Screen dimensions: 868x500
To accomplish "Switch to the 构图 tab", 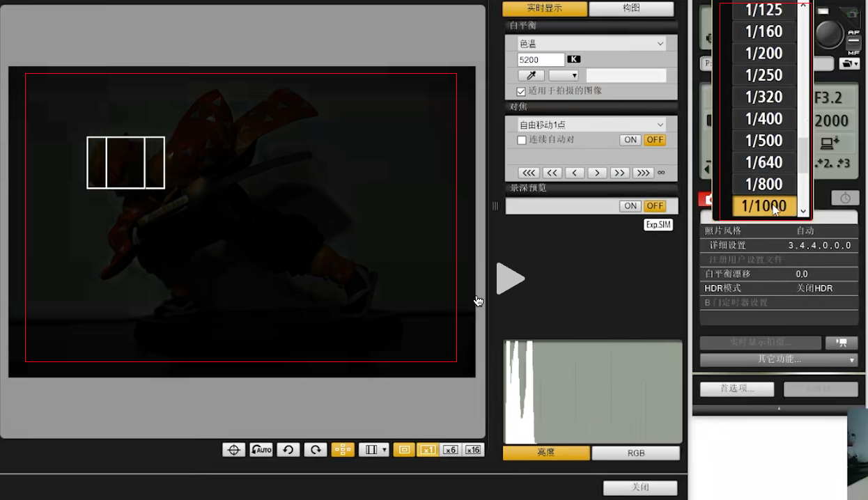I will pyautogui.click(x=631, y=8).
